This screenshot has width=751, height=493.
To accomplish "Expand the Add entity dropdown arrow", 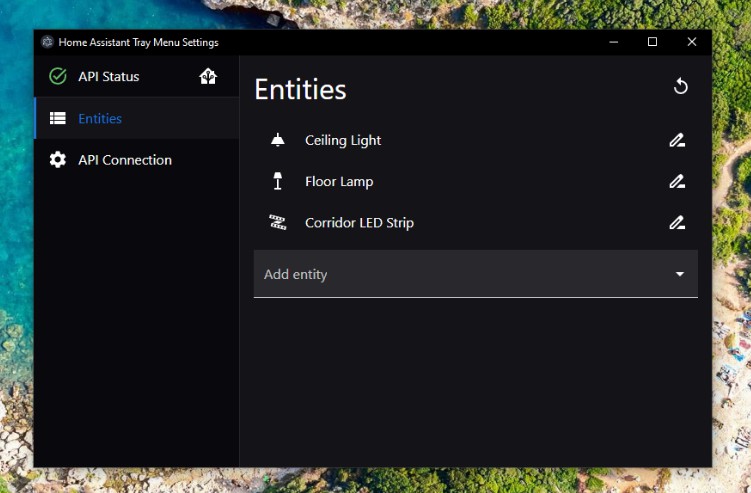I will tap(680, 274).
